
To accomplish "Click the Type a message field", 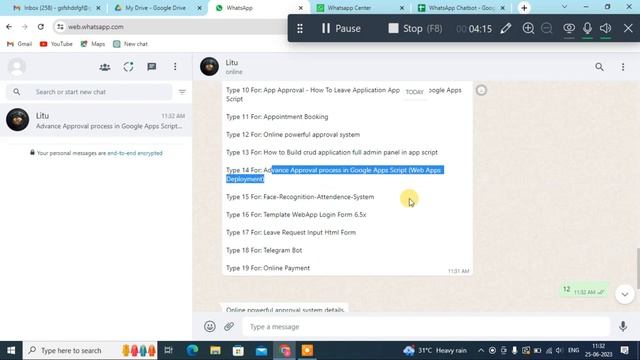I will click(426, 327).
